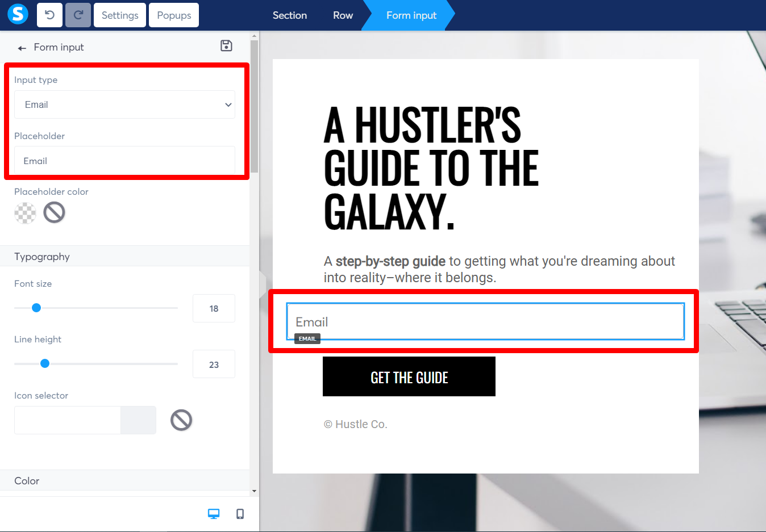Click the redo arrow icon

click(78, 15)
